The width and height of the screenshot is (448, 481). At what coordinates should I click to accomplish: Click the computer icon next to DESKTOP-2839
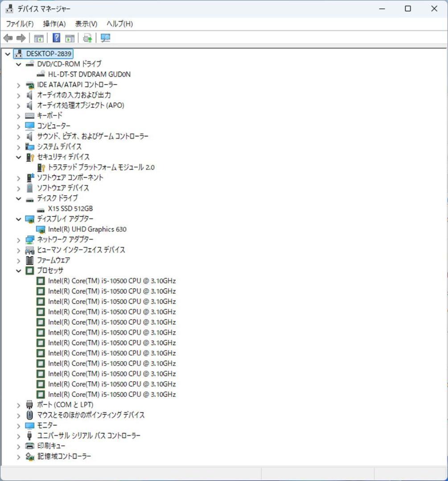pyautogui.click(x=18, y=53)
